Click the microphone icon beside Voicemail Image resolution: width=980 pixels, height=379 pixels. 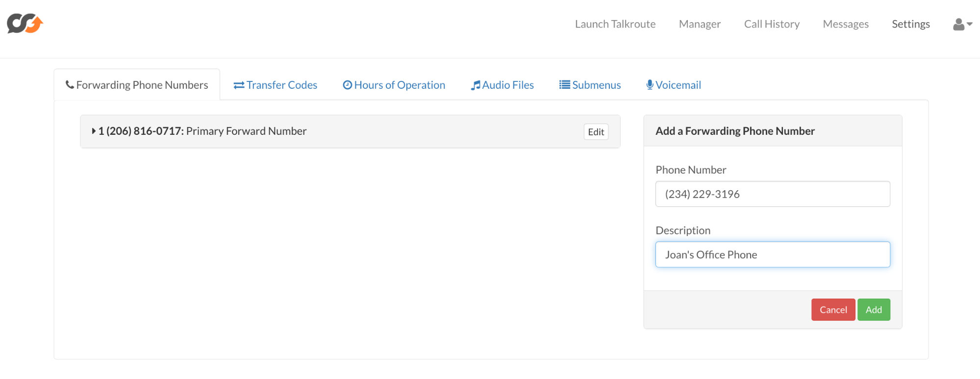(x=650, y=85)
